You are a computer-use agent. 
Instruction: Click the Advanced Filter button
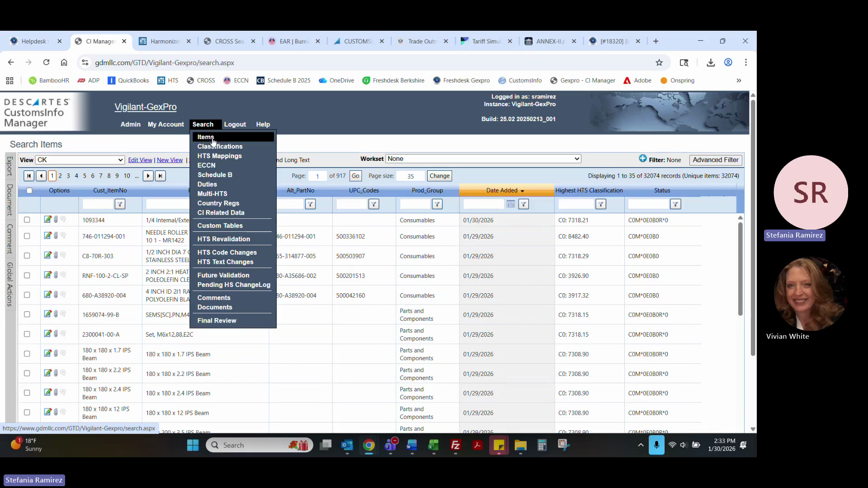(715, 160)
